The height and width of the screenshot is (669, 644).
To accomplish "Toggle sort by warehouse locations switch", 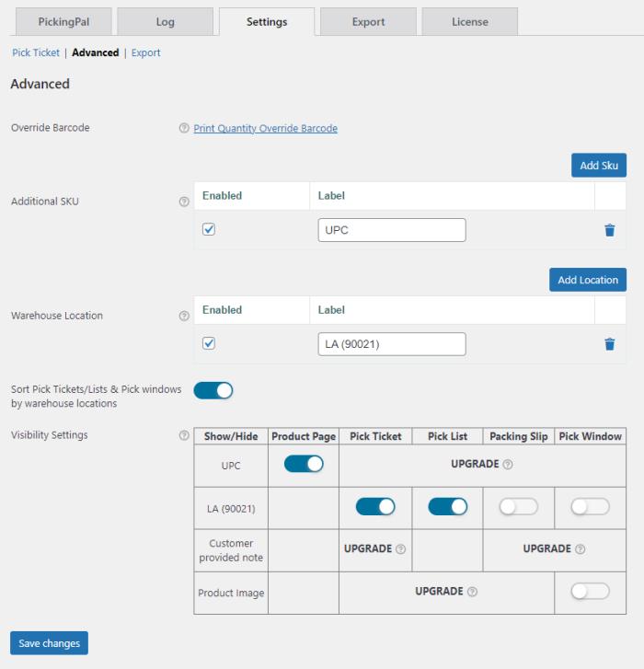I will pos(213,390).
